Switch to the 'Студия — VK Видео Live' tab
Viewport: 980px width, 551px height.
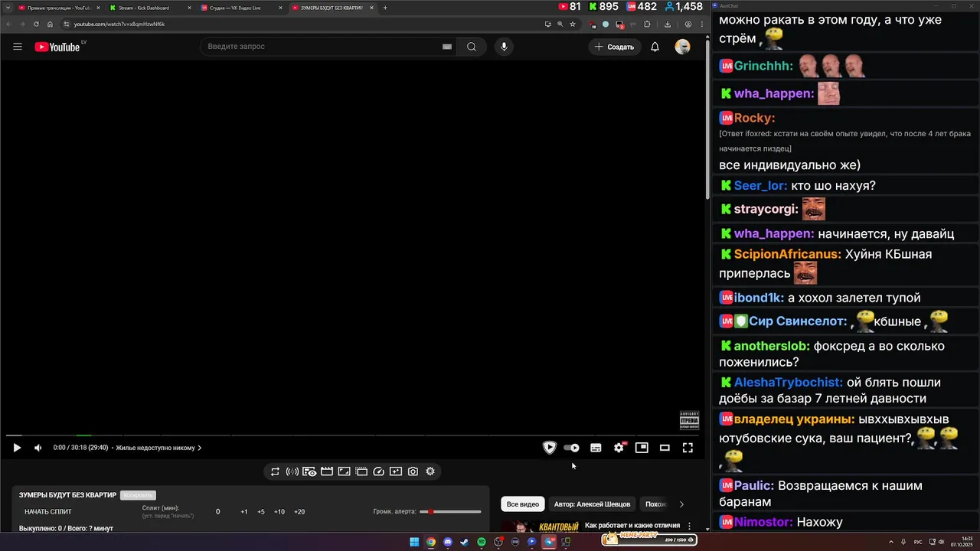point(240,8)
